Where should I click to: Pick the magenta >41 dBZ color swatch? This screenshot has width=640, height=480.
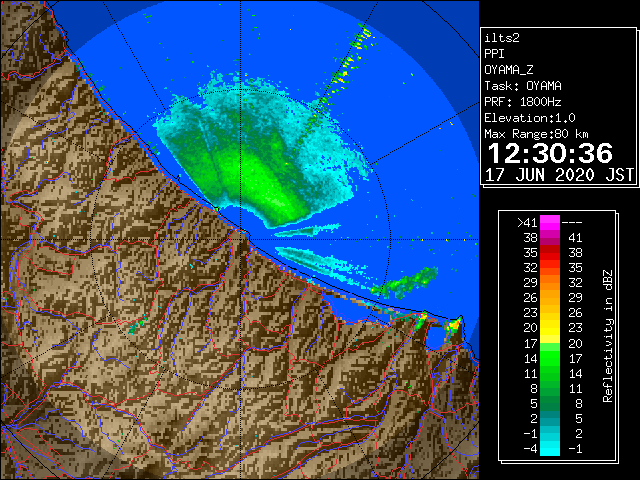pyautogui.click(x=550, y=222)
